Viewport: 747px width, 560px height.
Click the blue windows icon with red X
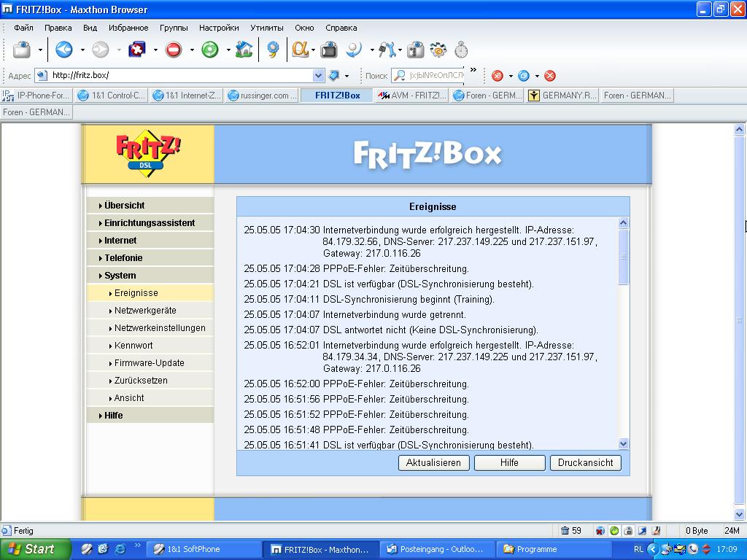pos(137,50)
